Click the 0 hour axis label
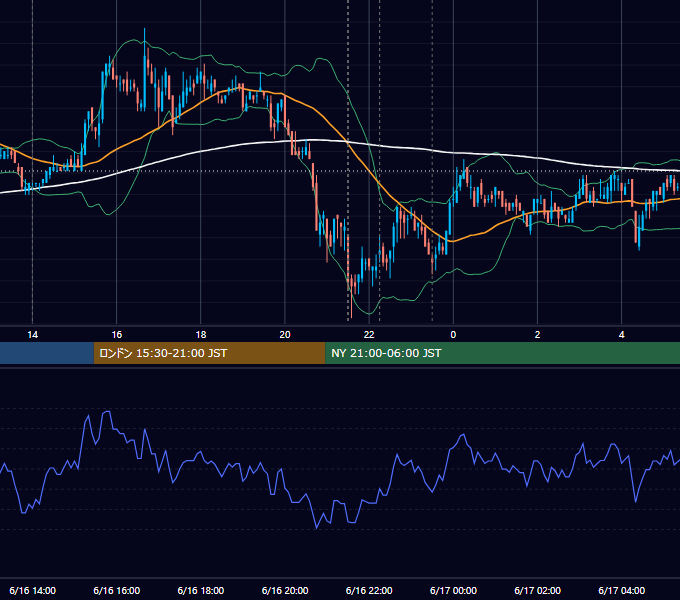This screenshot has width=680, height=600. pyautogui.click(x=453, y=335)
